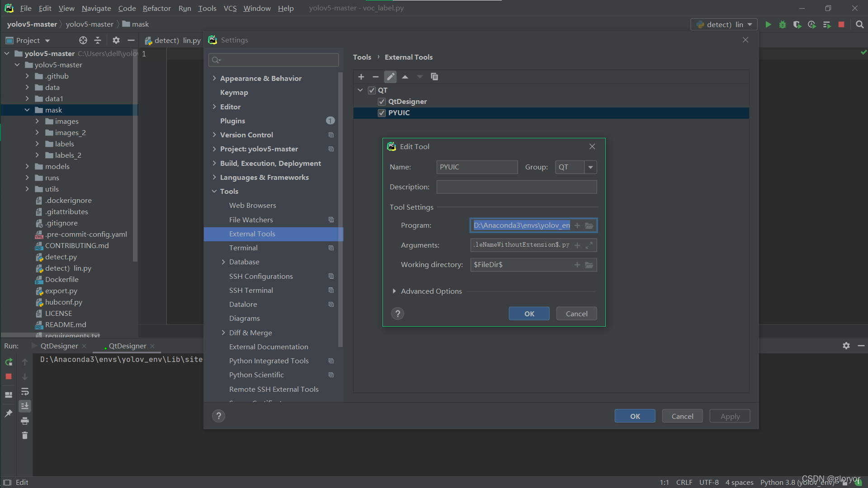Uncheck the QT tool group
868x488 pixels.
coord(372,90)
